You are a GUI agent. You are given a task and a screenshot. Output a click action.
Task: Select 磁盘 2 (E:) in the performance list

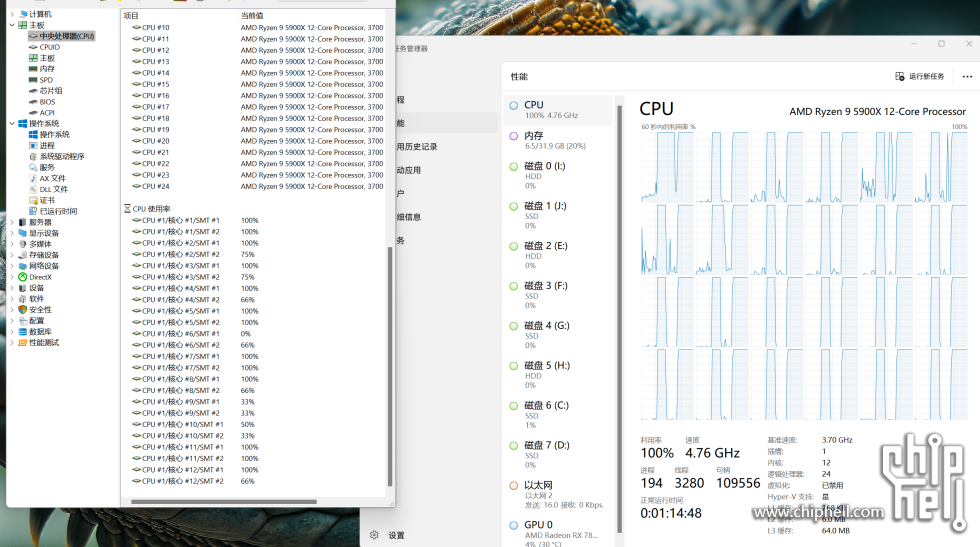558,256
